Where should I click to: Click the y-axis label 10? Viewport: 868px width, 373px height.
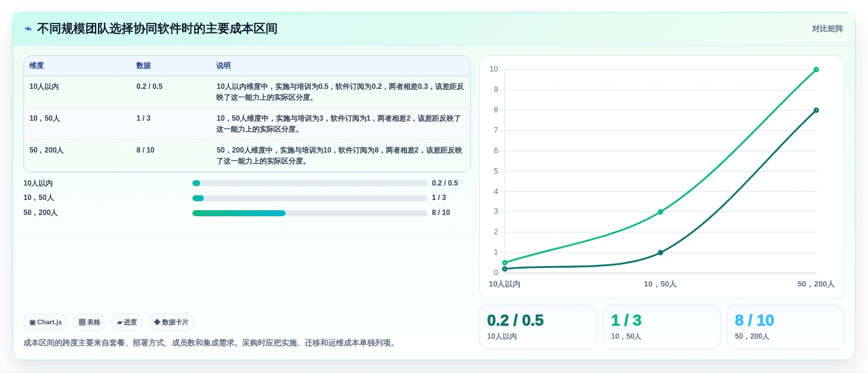494,69
